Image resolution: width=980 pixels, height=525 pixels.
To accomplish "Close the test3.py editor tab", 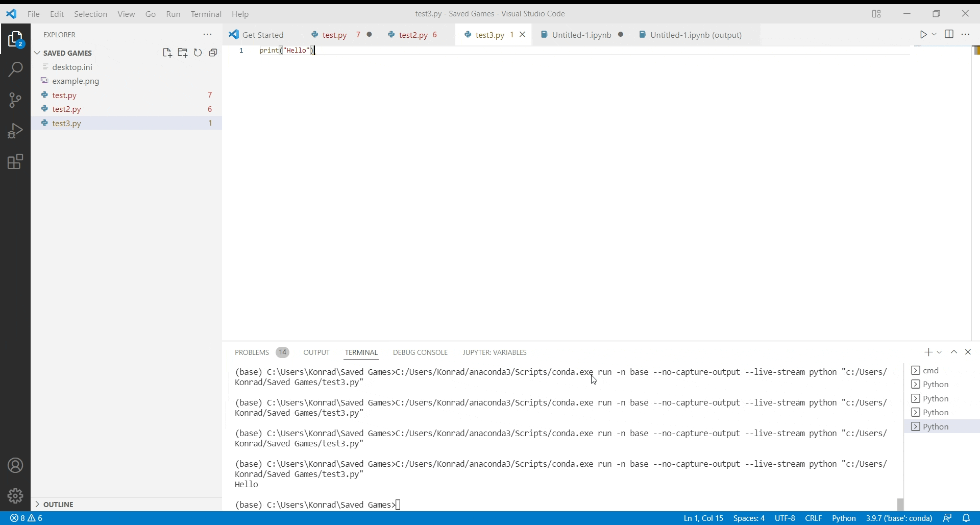I will click(522, 34).
